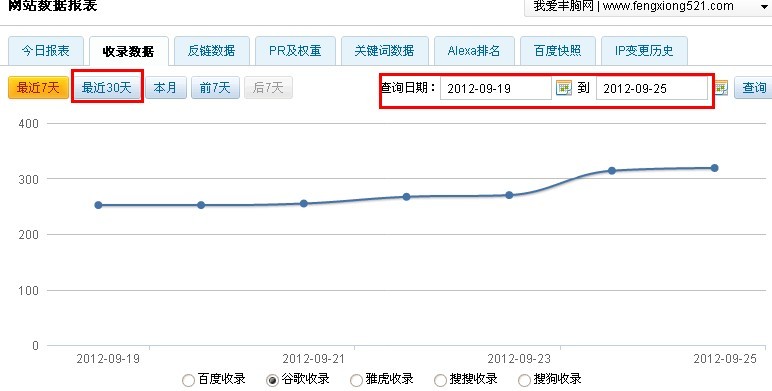This screenshot has height=391, width=772.
Task: Select 谷歌收录 radio button
Action: pyautogui.click(x=272, y=380)
